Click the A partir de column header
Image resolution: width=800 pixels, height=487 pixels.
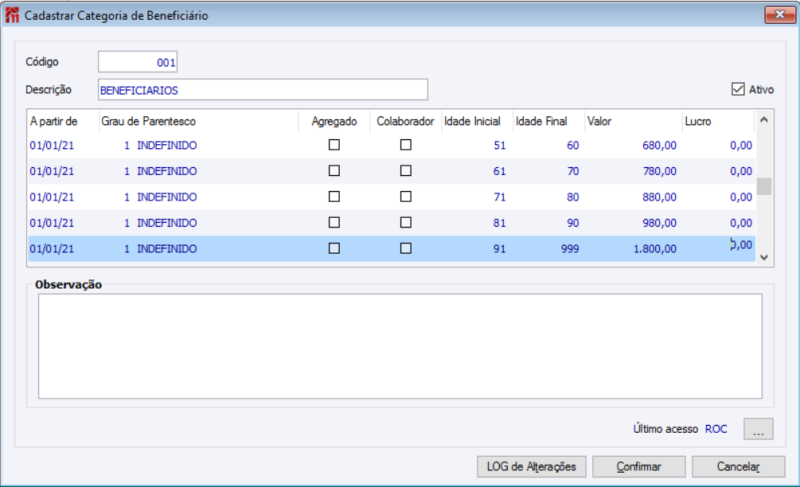(63, 121)
